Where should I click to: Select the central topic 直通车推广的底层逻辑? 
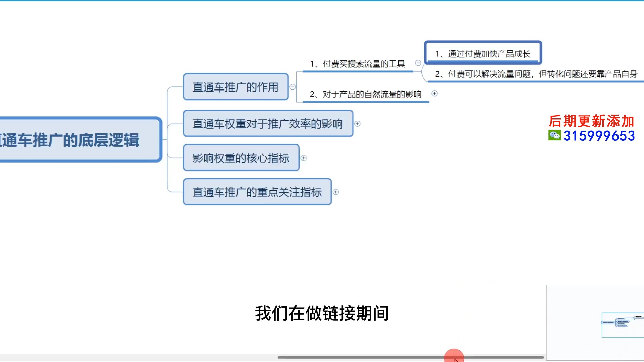[80, 140]
